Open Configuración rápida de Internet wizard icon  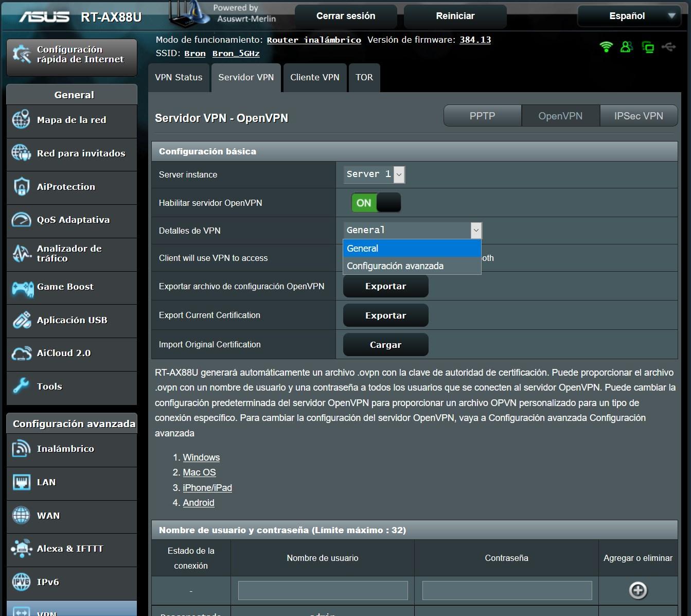pyautogui.click(x=22, y=55)
